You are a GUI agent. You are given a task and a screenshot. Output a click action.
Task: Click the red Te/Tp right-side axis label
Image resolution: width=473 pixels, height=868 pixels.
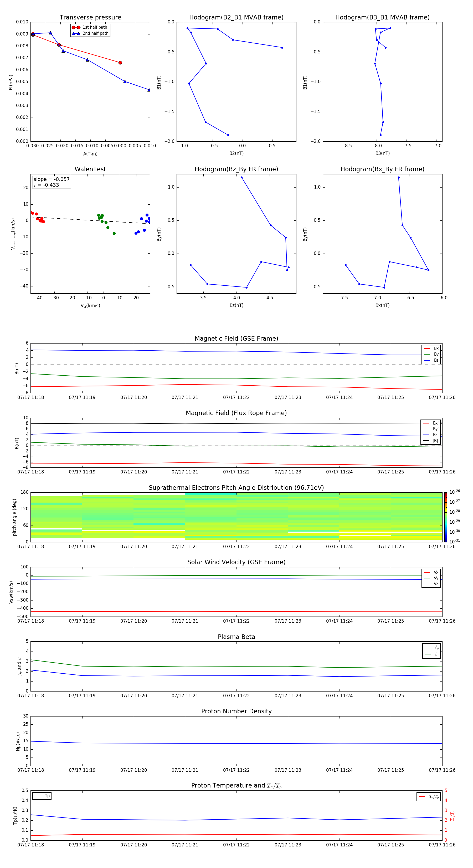click(x=453, y=815)
